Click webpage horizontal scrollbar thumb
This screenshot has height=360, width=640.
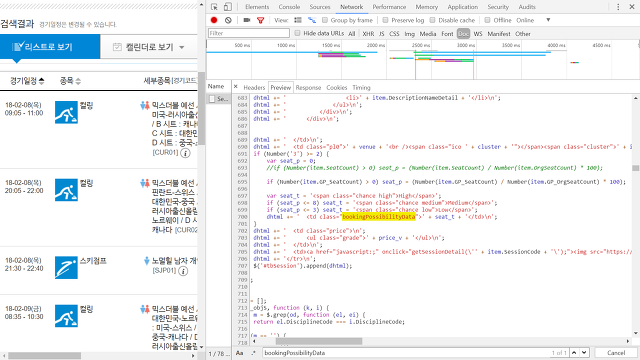point(44,356)
